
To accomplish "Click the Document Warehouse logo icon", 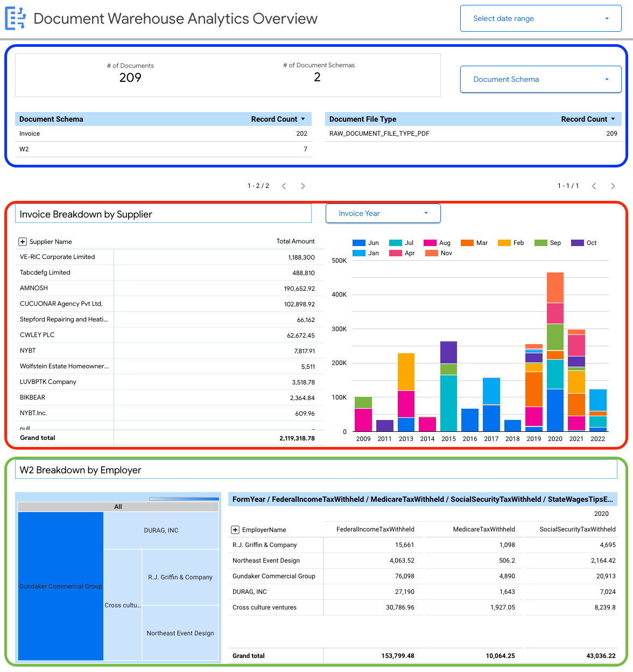I will tap(15, 18).
